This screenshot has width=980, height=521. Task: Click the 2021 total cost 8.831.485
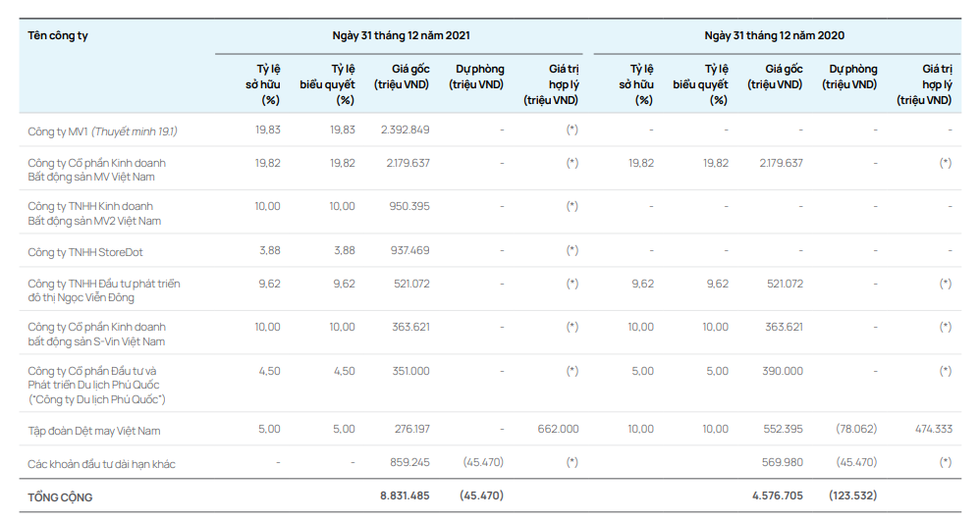[x=405, y=495]
